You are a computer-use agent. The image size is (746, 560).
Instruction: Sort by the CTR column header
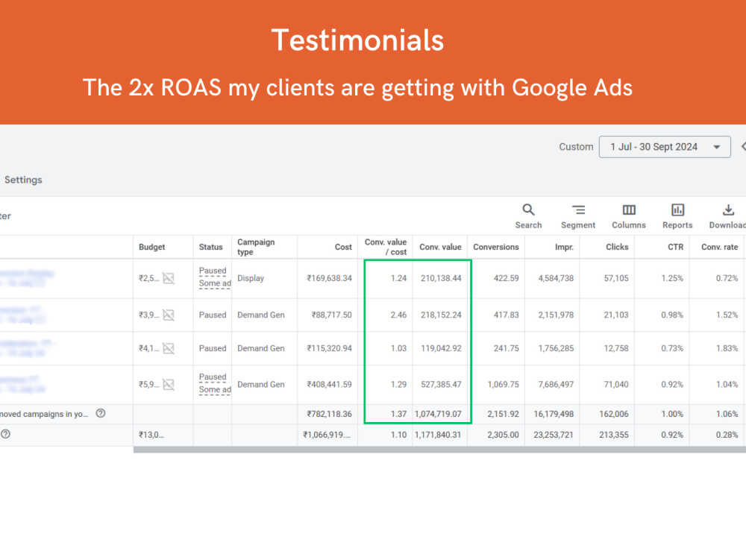(676, 248)
